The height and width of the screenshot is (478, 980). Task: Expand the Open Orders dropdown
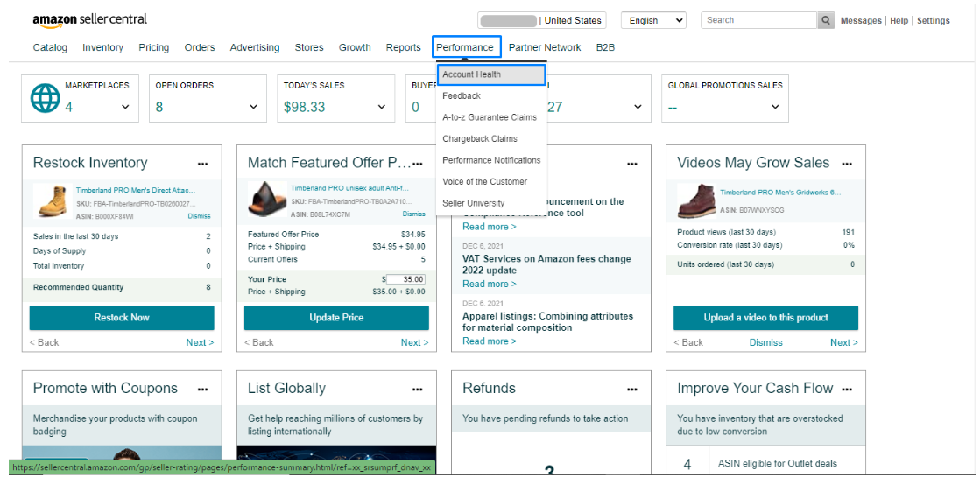coord(254,107)
